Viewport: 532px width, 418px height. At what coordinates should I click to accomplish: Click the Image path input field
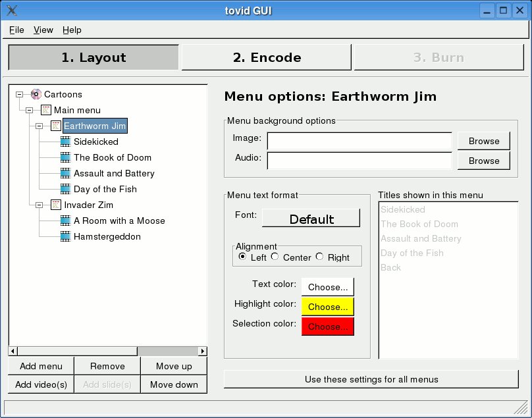pos(359,141)
